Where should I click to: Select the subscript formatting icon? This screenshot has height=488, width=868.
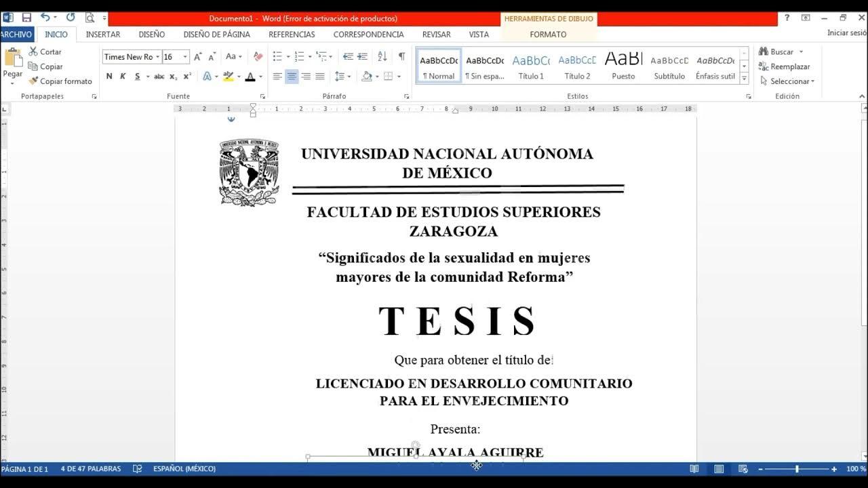pos(173,76)
